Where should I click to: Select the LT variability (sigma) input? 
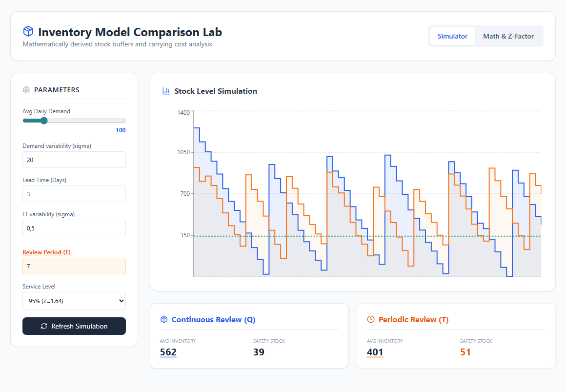[x=74, y=228]
